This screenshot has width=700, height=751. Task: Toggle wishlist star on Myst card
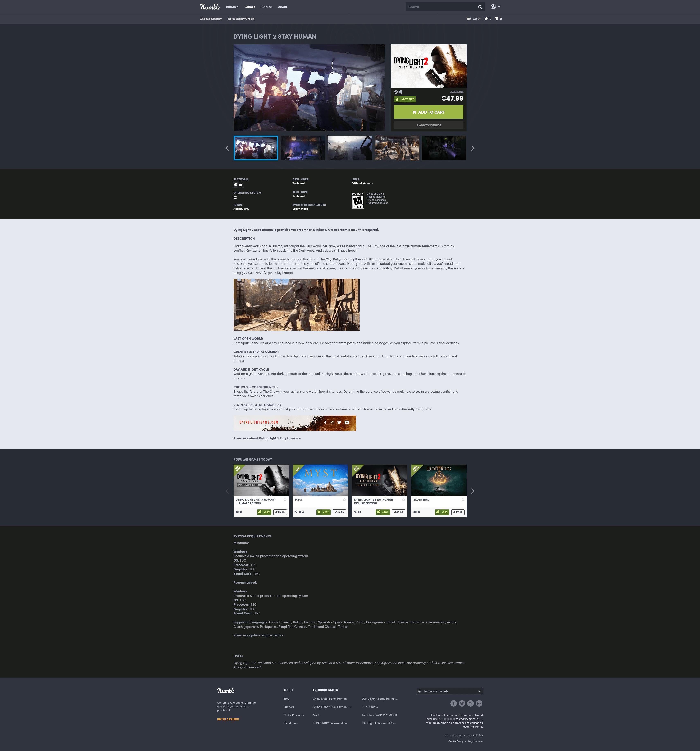344,499
